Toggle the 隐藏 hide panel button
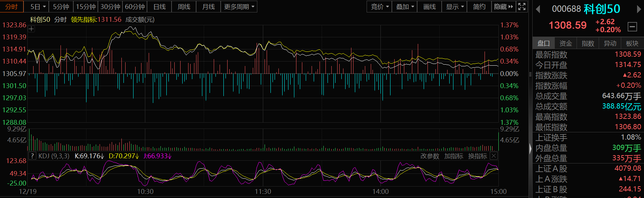This screenshot has width=644, height=198. click(x=503, y=7)
